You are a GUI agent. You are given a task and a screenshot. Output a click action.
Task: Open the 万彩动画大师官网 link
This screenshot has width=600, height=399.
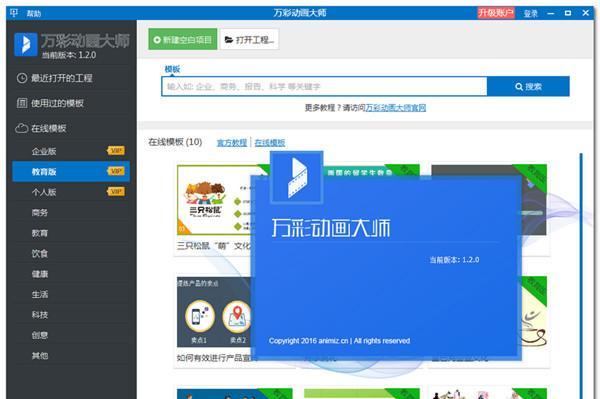coord(396,108)
